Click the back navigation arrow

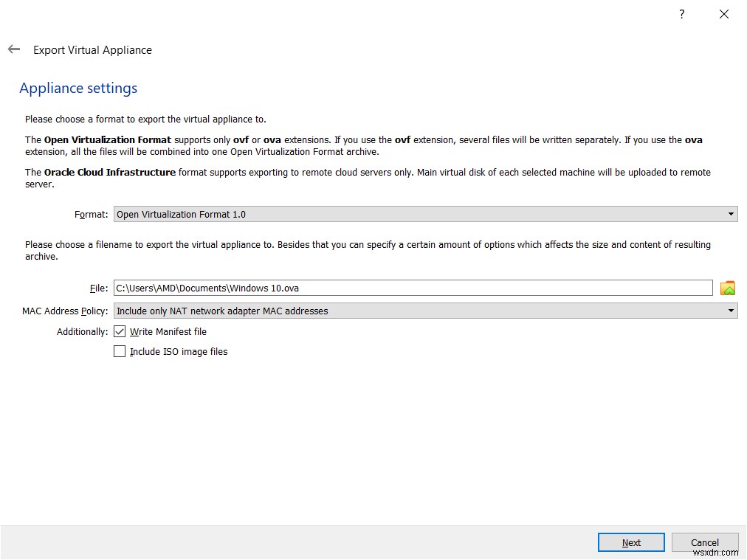[x=13, y=49]
